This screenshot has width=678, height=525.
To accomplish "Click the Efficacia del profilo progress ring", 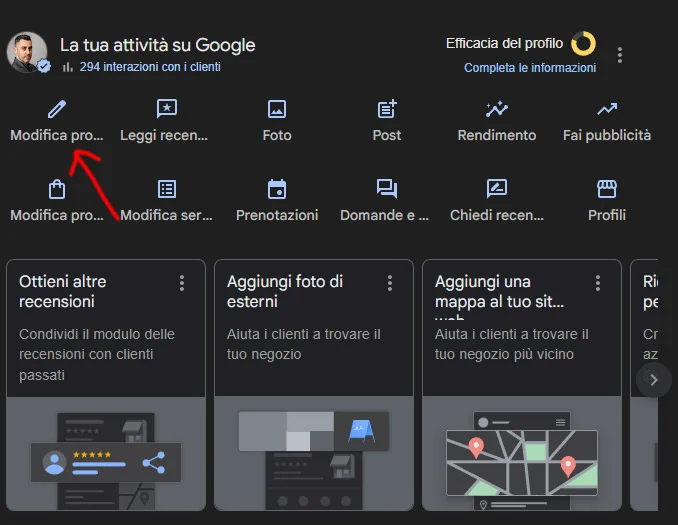I will 583,43.
